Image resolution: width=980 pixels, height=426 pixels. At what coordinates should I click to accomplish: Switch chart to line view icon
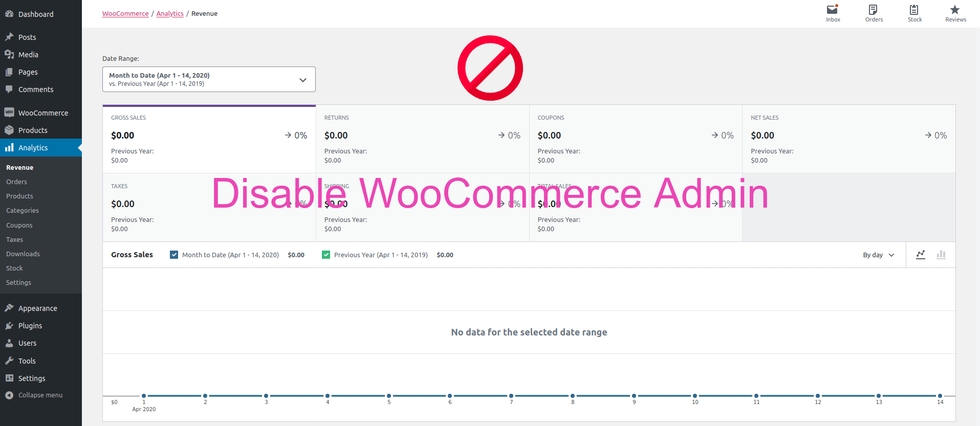pos(921,255)
